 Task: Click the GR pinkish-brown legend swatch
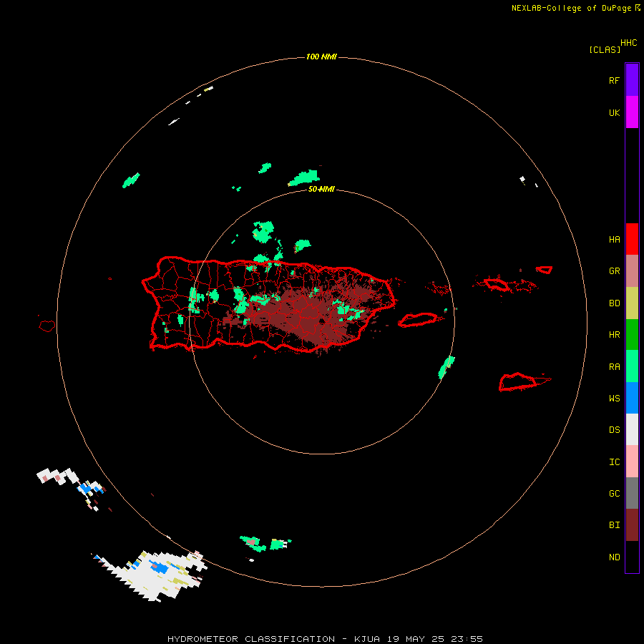tap(632, 271)
